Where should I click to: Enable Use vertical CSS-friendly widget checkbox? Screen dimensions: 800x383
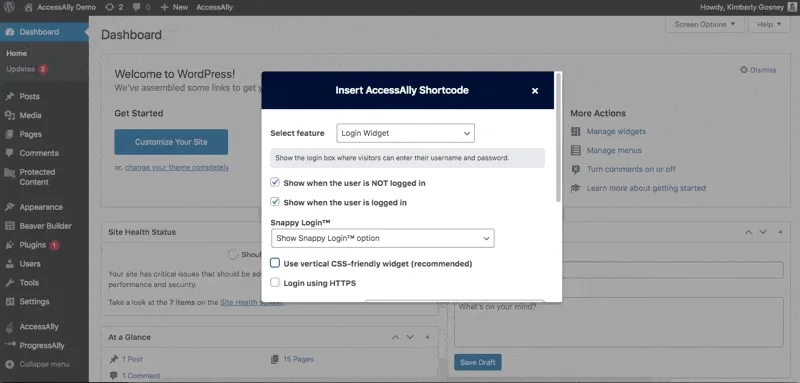coord(275,263)
